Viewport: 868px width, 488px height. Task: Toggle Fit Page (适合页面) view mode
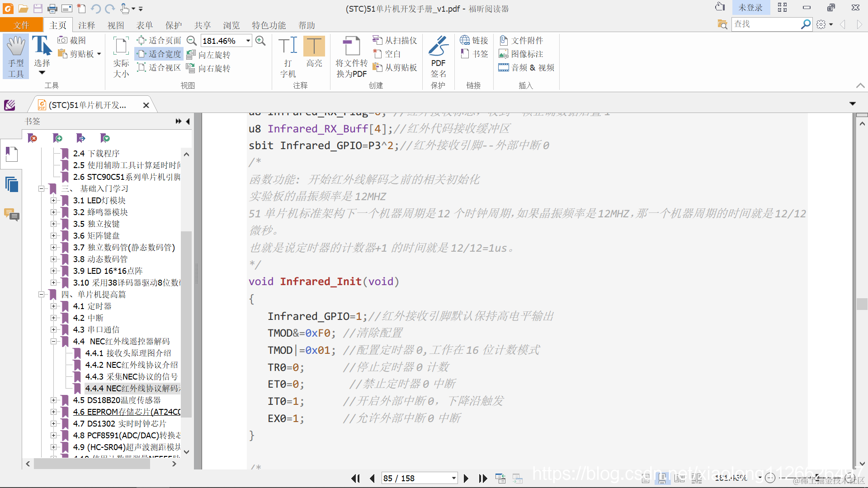pos(159,41)
